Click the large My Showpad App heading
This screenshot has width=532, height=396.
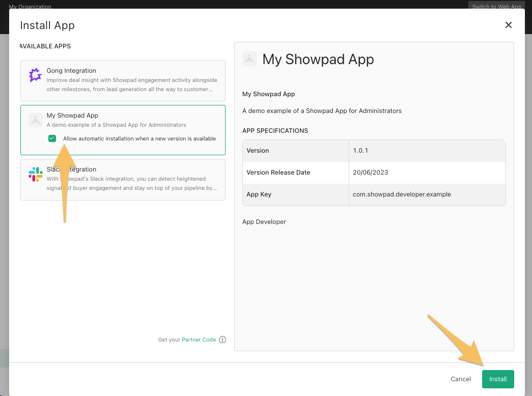[318, 60]
